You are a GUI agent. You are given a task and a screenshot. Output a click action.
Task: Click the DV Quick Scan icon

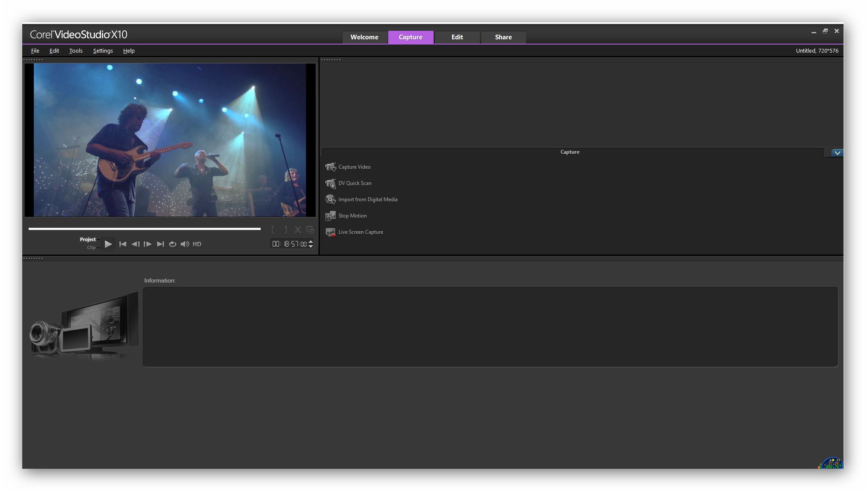330,184
